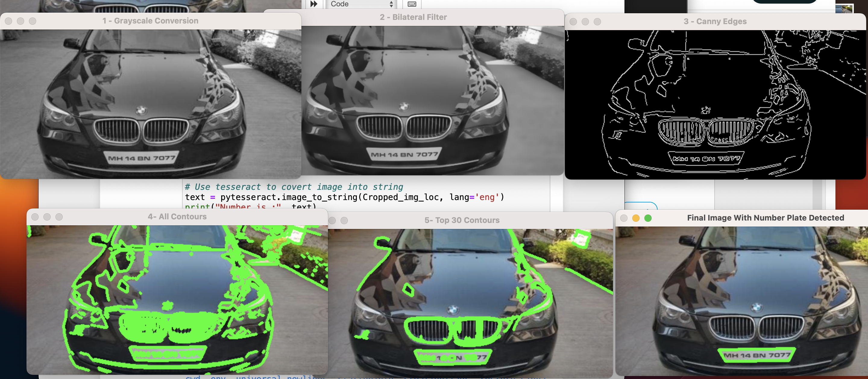Zoom the All Contours window
This screenshot has height=379, width=868.
(x=59, y=217)
